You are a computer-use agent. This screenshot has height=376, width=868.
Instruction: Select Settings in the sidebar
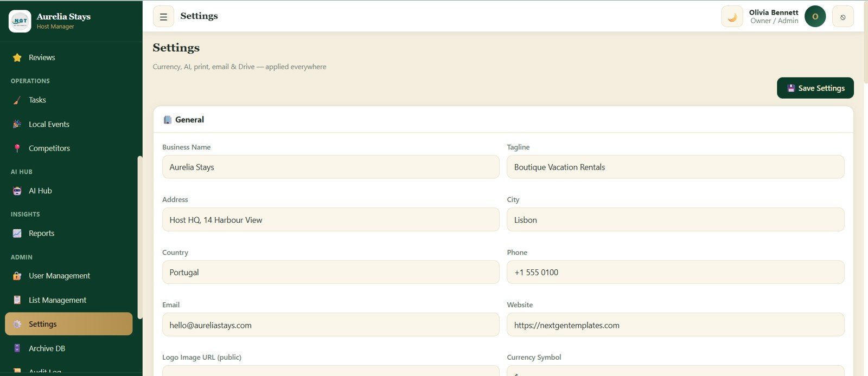[69, 324]
